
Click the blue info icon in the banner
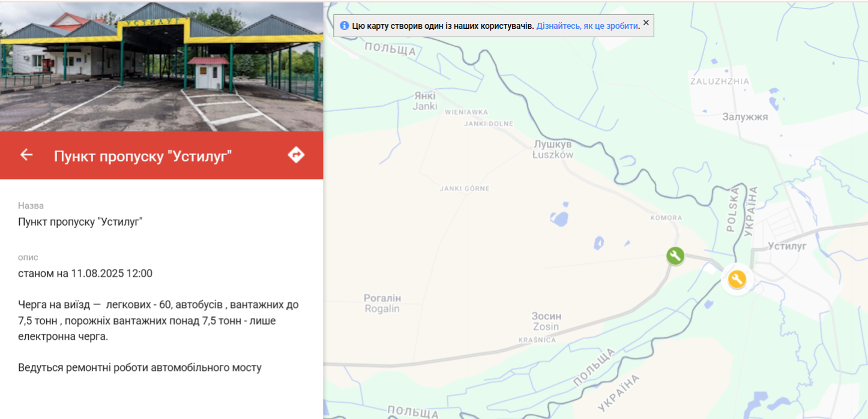(344, 26)
